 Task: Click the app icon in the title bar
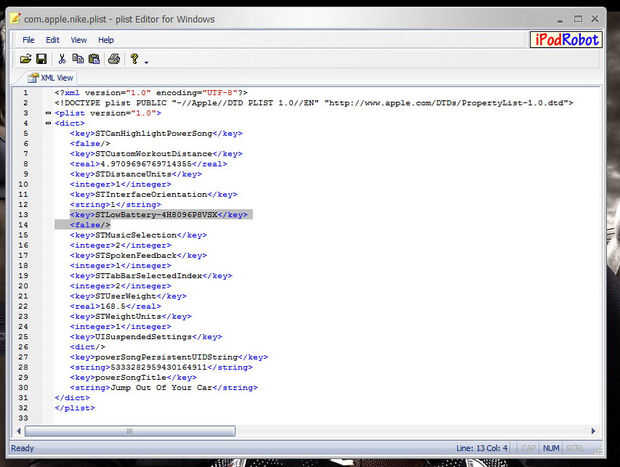click(x=15, y=19)
